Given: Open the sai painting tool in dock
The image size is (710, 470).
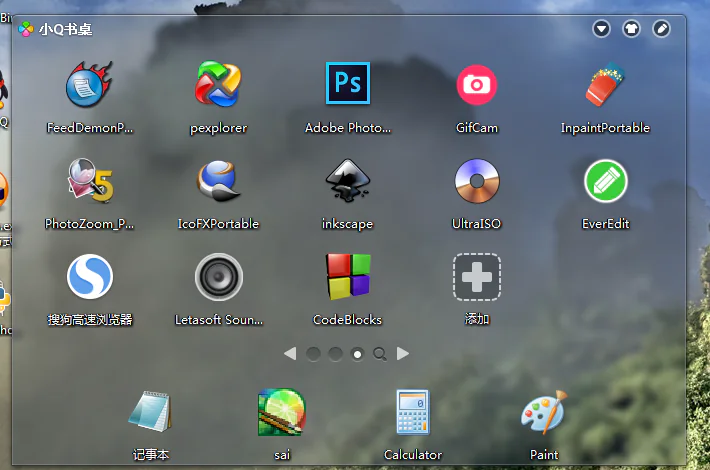Looking at the screenshot, I should coord(282,413).
